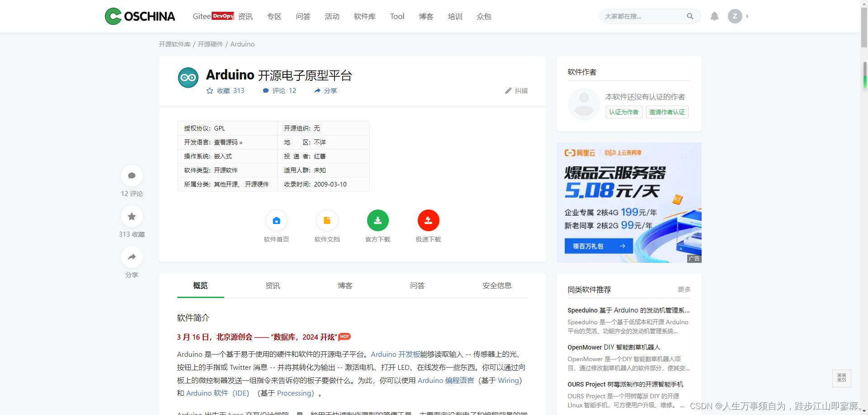Click the Arduino project logo
This screenshot has height=415, width=868.
[x=188, y=78]
